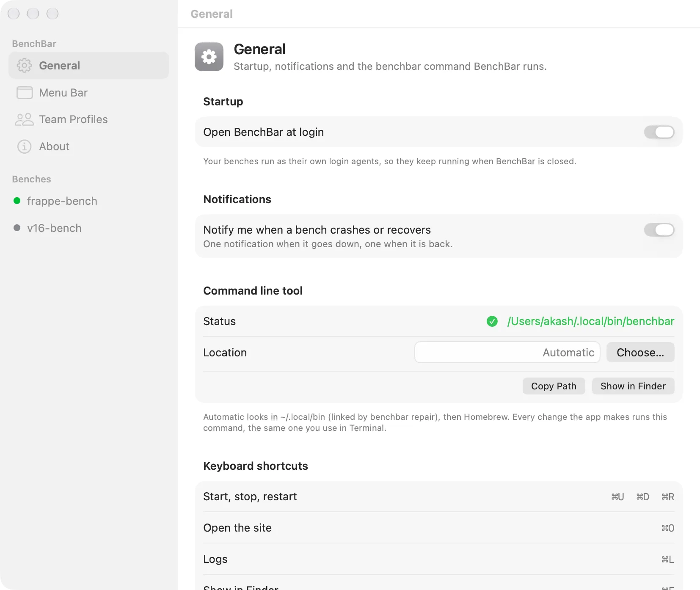Toggle bench crash notification switch
Viewport: 700px width, 590px height.
pos(659,230)
